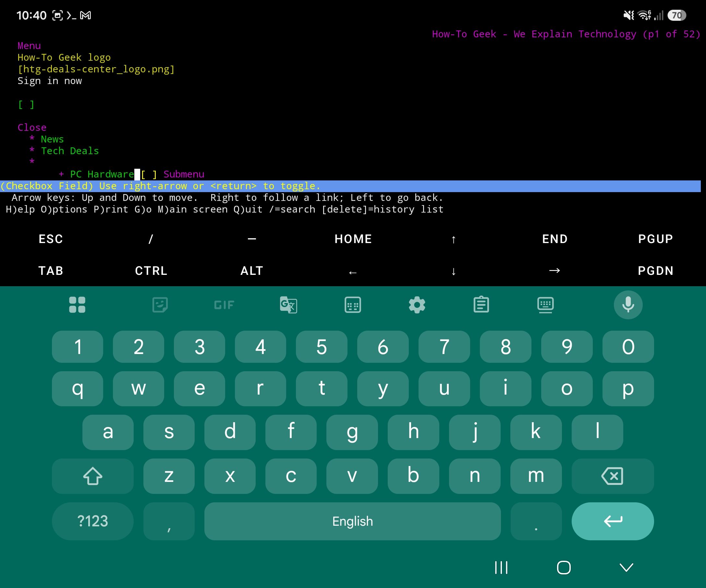The width and height of the screenshot is (706, 588).
Task: Tap the ESC terminal key
Action: click(50, 239)
